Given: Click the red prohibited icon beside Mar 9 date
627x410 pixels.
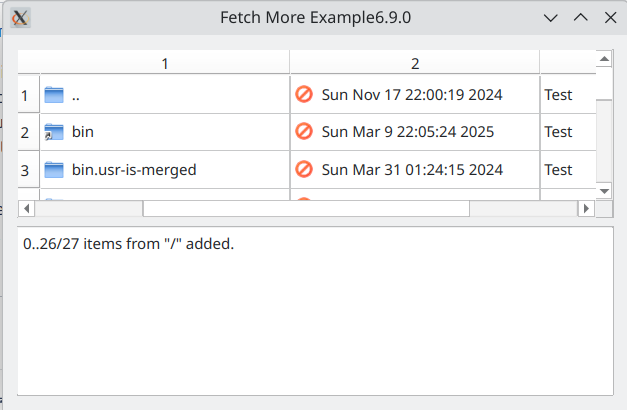Looking at the screenshot, I should point(304,132).
